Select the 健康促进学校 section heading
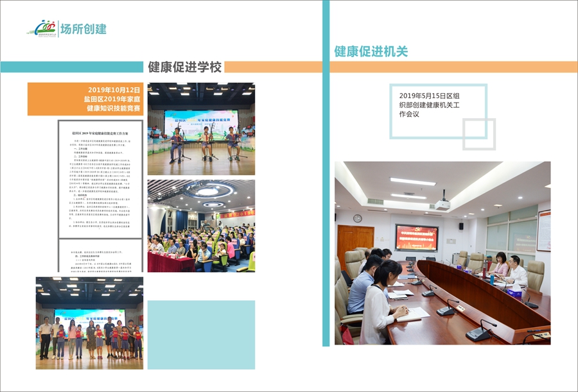This screenshot has height=392, width=578. click(x=184, y=67)
